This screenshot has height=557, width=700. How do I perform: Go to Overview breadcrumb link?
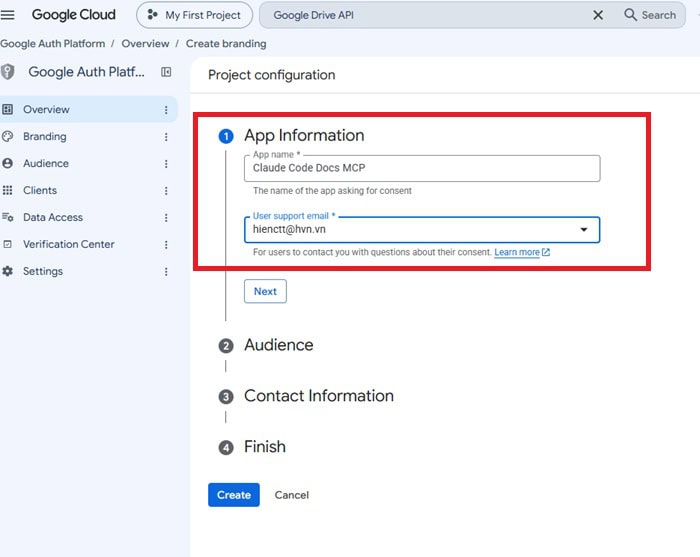[x=146, y=44]
